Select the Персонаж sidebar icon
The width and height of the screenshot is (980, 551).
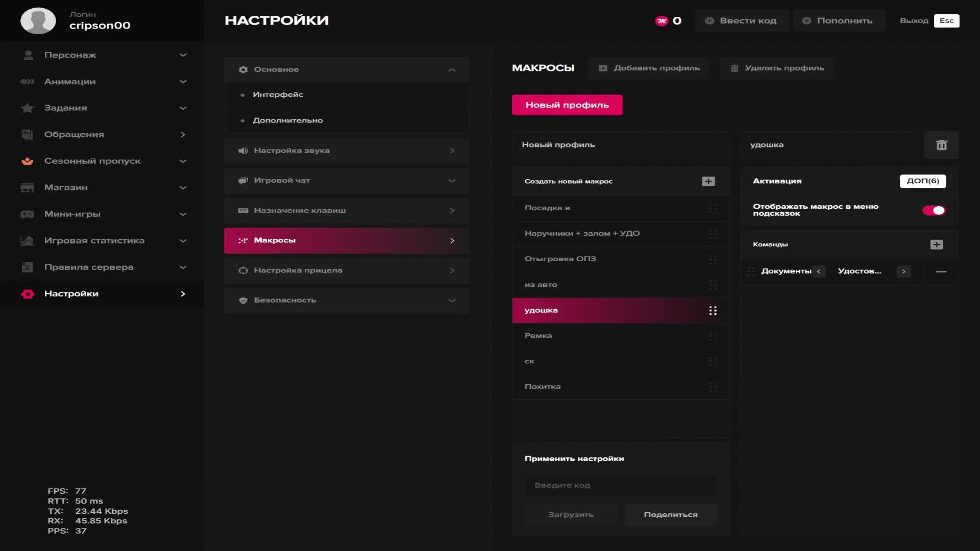coord(28,55)
